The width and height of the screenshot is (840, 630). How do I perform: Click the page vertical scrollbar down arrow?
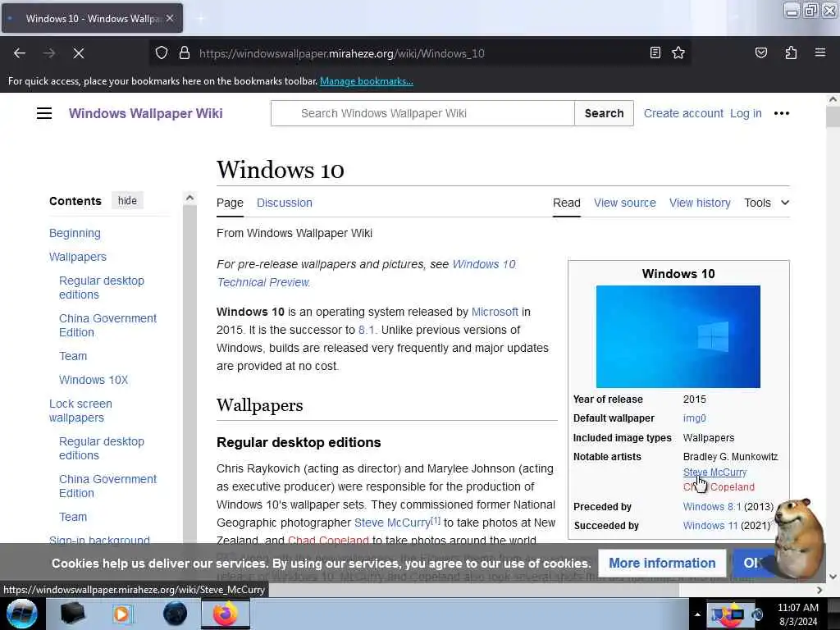(833, 577)
